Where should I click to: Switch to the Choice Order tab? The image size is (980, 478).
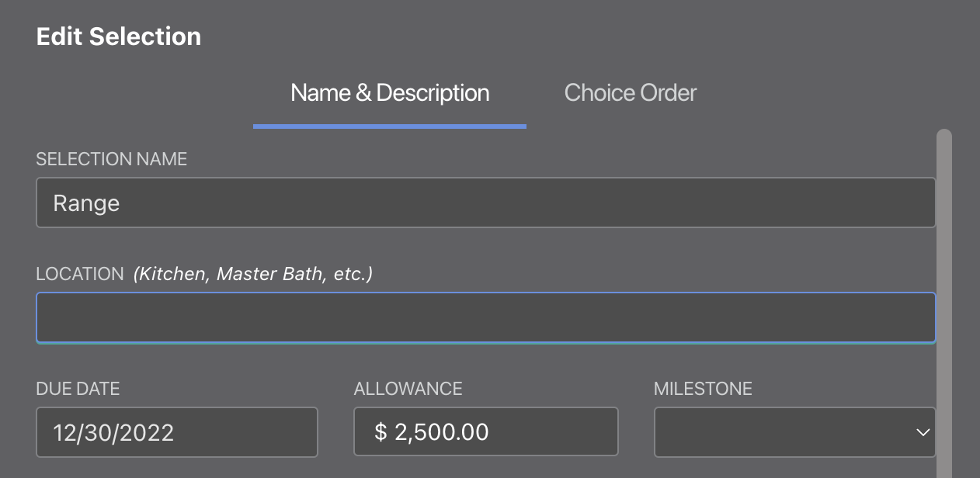coord(631,92)
